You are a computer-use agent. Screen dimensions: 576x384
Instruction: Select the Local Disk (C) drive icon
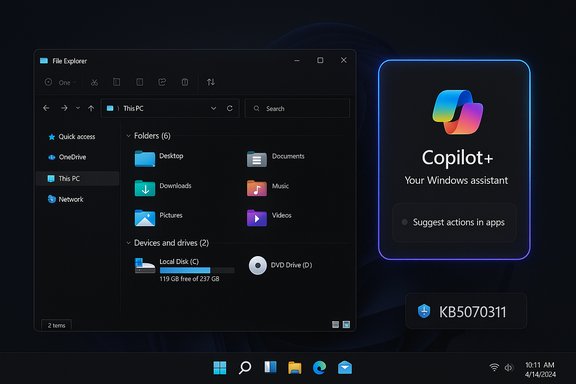[x=145, y=266]
